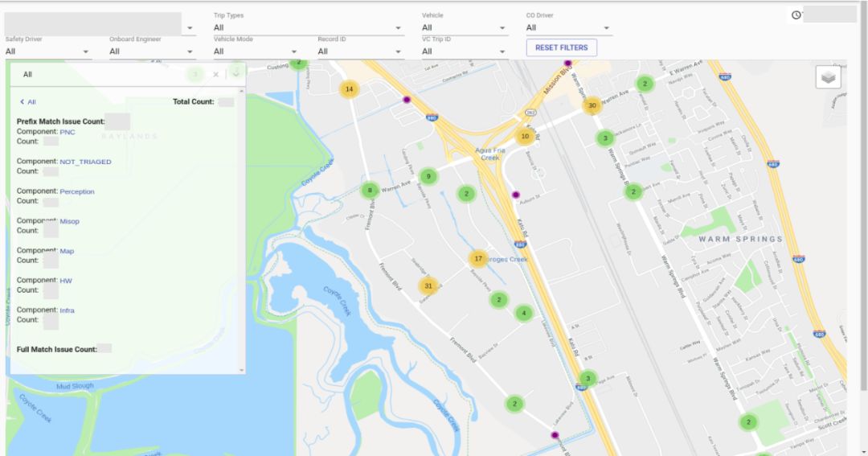The height and width of the screenshot is (456, 868).
Task: Click the yellow cluster marker labeled 17
Action: pos(478,258)
